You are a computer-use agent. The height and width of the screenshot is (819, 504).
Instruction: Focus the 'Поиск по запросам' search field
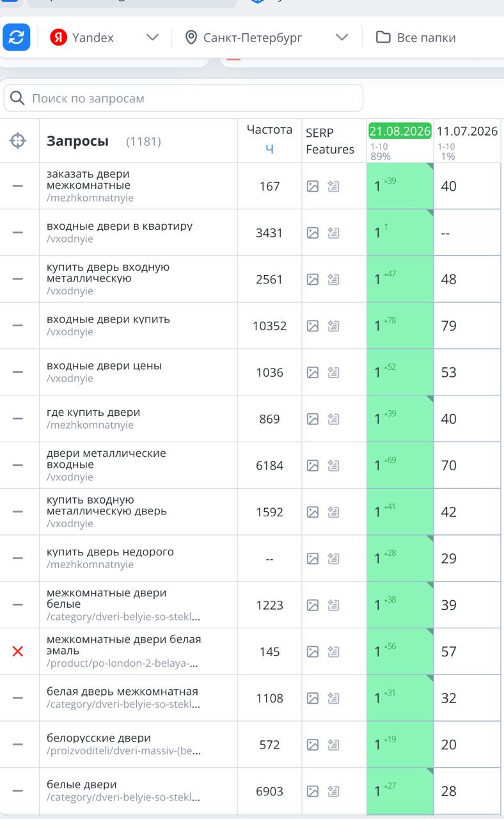pyautogui.click(x=184, y=99)
